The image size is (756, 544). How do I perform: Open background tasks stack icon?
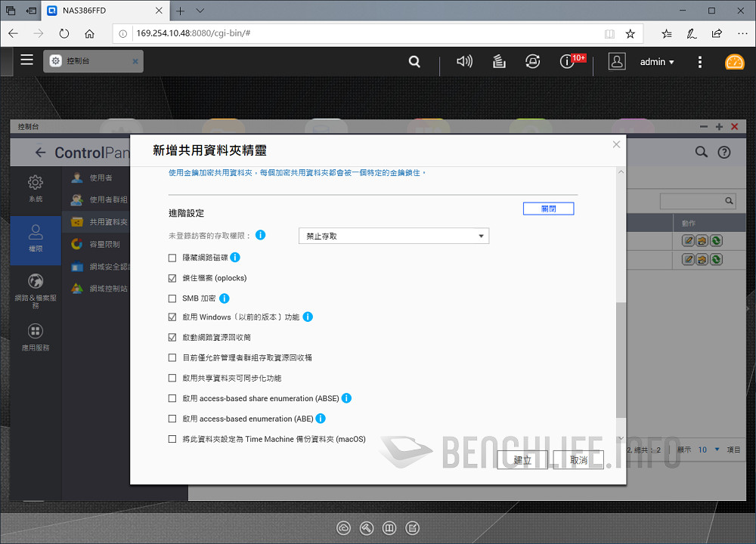click(499, 62)
